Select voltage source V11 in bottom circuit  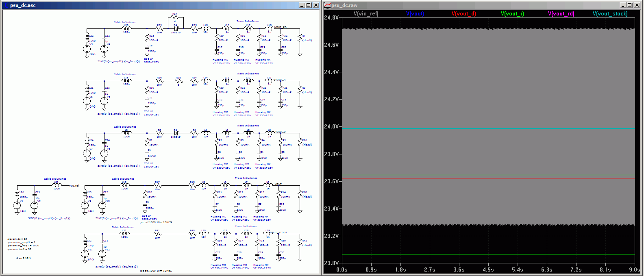(x=85, y=254)
